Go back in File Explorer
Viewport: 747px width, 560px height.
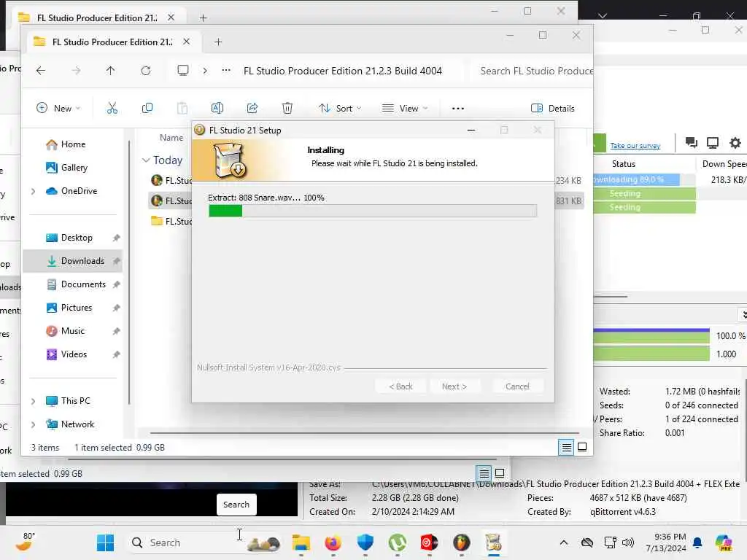click(x=41, y=71)
